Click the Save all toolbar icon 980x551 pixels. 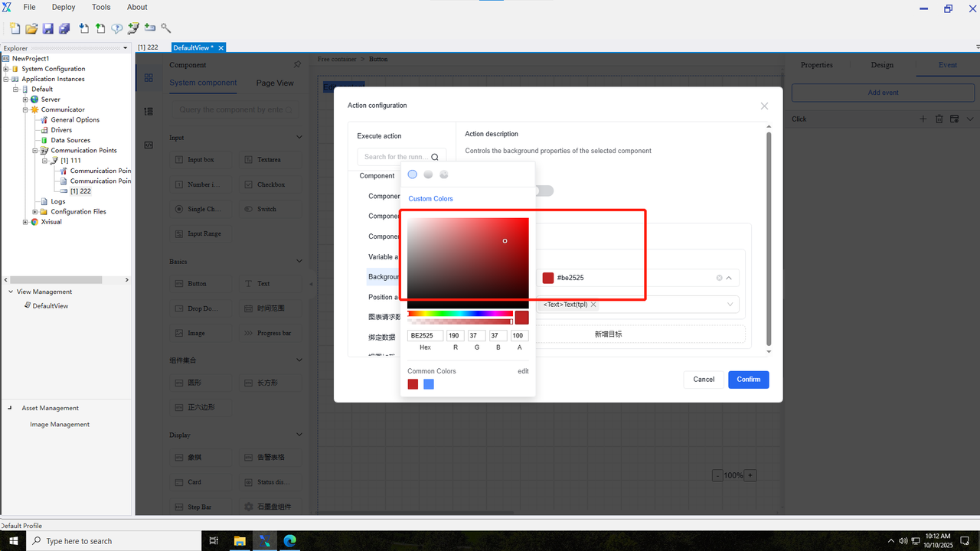point(64,28)
